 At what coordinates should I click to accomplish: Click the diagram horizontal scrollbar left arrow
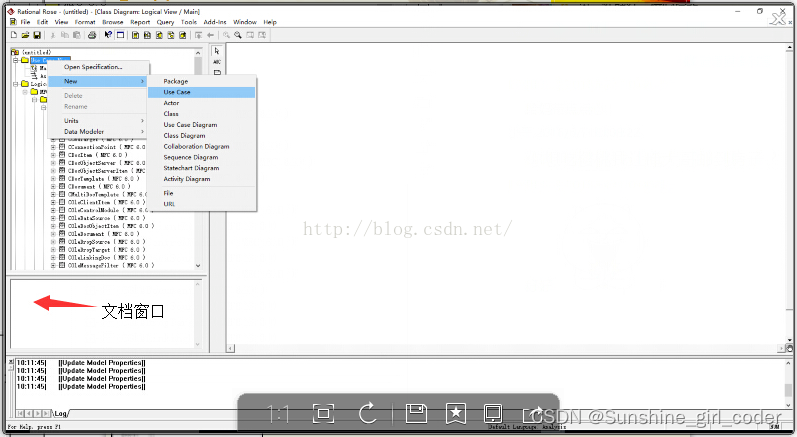230,349
